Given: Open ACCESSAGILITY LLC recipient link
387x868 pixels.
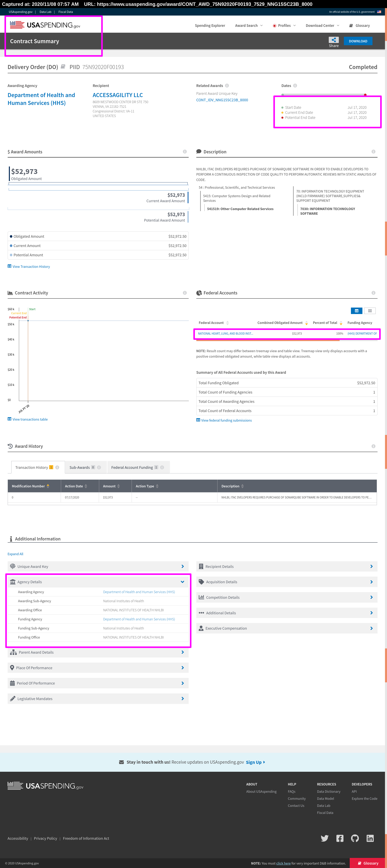Looking at the screenshot, I should pyautogui.click(x=118, y=95).
